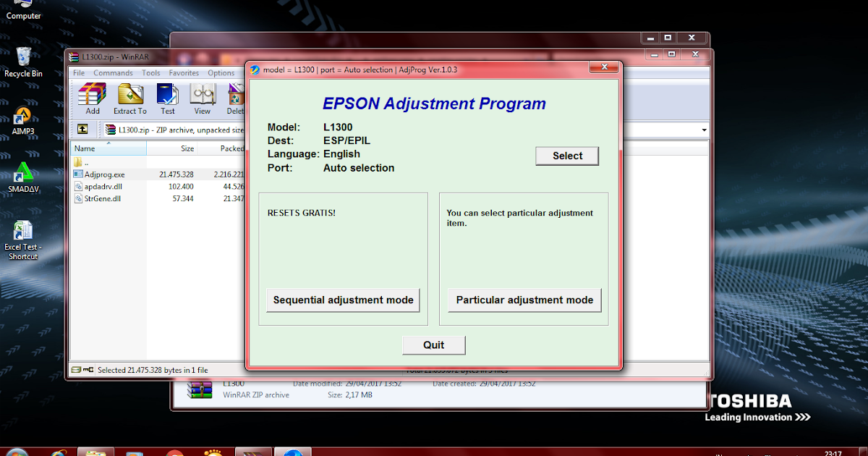Close the rearmost background window
The image size is (868, 456).
pos(692,38)
